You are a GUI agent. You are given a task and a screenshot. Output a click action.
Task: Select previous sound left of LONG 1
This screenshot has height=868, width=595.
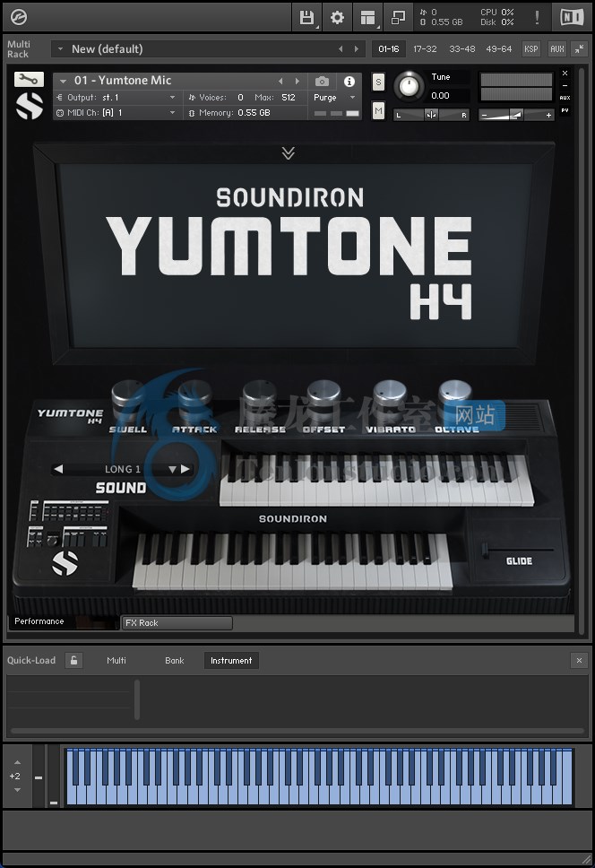click(x=58, y=469)
